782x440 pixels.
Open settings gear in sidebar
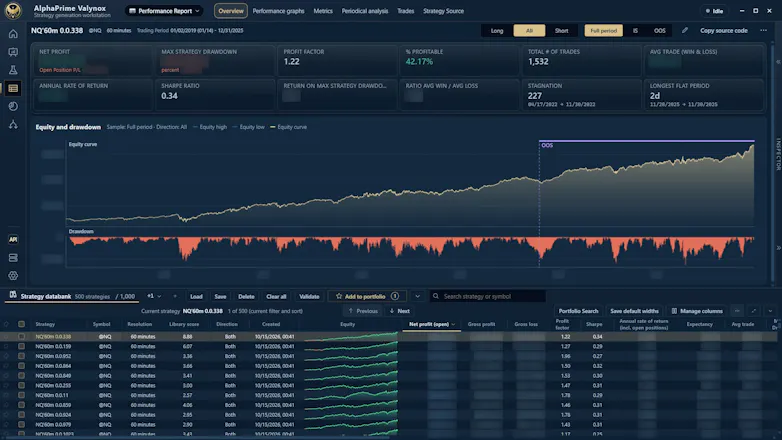[13, 275]
